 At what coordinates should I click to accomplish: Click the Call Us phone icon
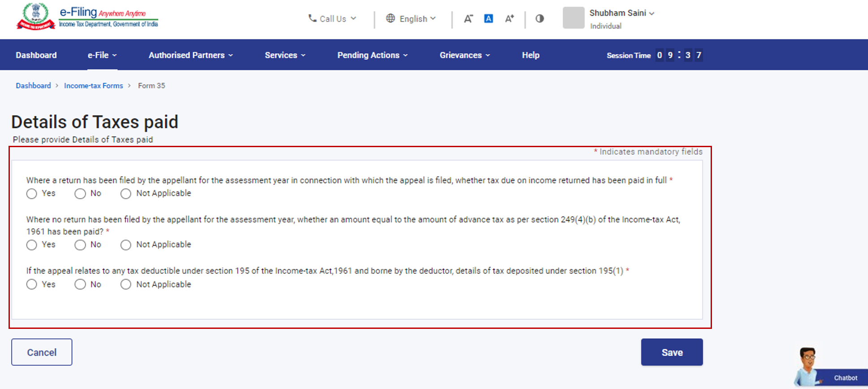(312, 18)
